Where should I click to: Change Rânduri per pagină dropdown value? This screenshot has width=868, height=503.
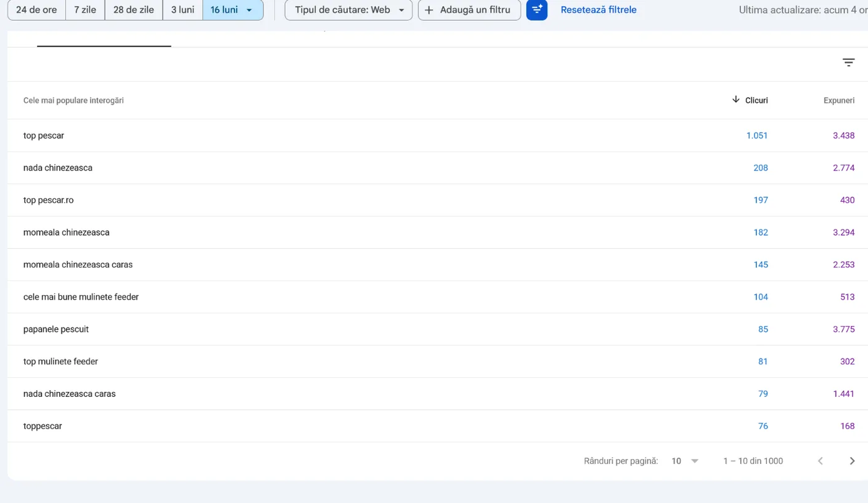point(685,461)
